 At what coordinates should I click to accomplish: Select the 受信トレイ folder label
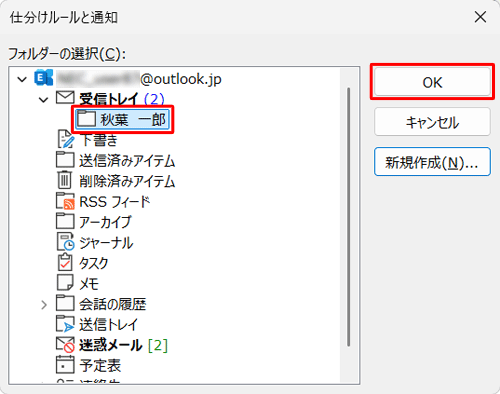(x=109, y=99)
